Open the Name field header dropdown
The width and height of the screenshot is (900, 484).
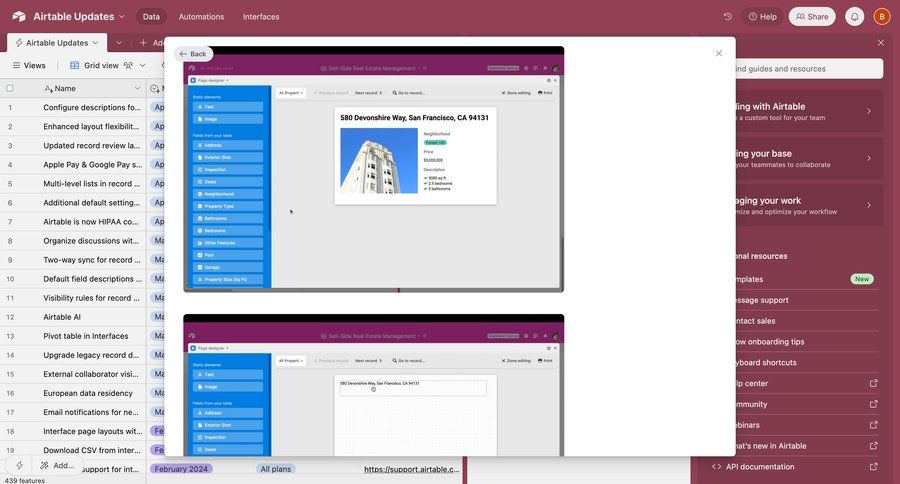pos(137,88)
